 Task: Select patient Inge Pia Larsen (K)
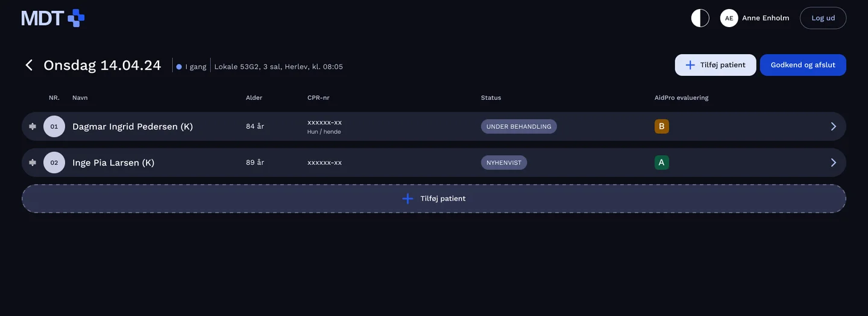[x=113, y=163]
